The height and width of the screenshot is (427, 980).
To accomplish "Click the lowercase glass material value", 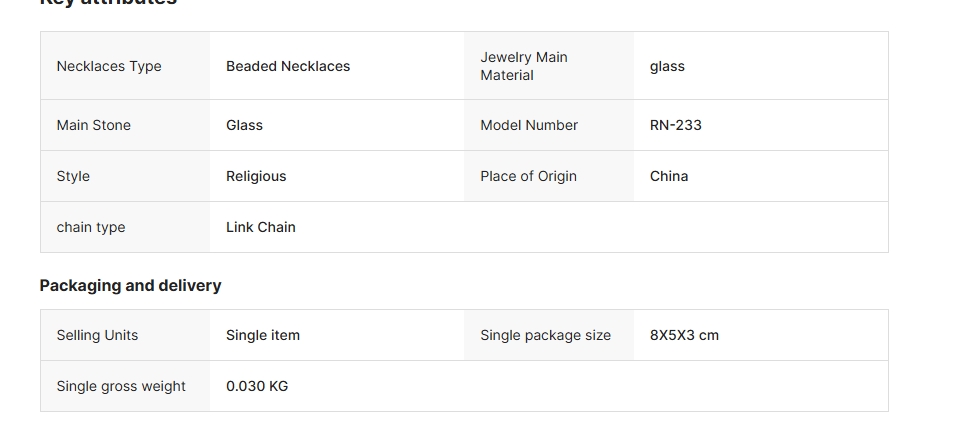I will [667, 66].
